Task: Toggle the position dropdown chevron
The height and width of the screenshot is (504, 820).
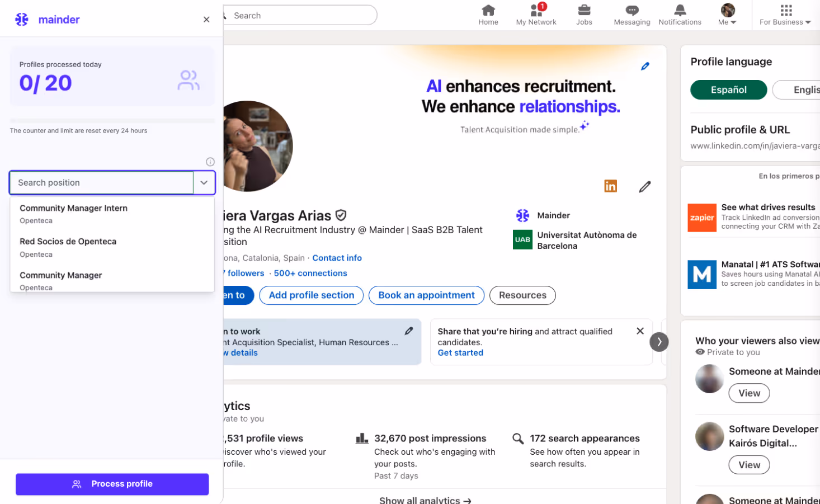Action: click(x=204, y=183)
